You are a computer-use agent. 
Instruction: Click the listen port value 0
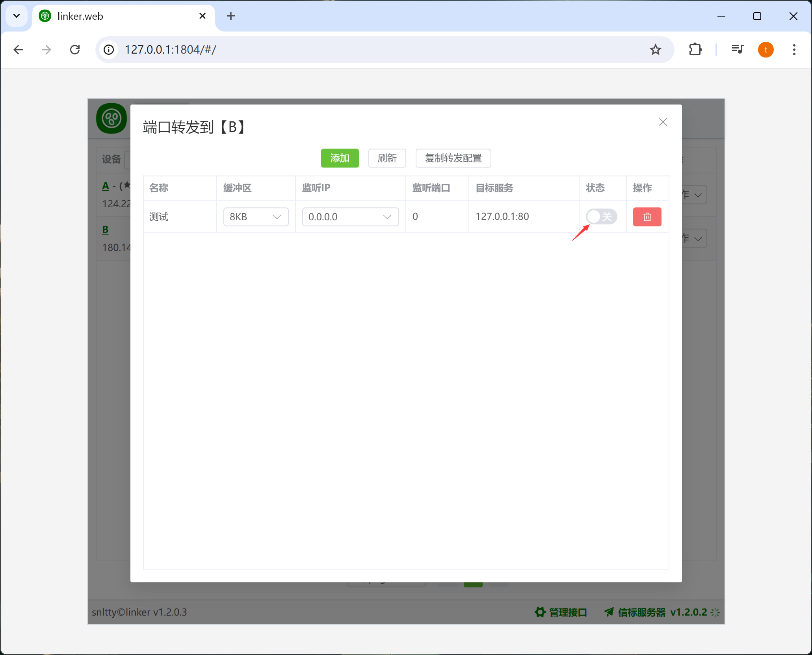(415, 216)
